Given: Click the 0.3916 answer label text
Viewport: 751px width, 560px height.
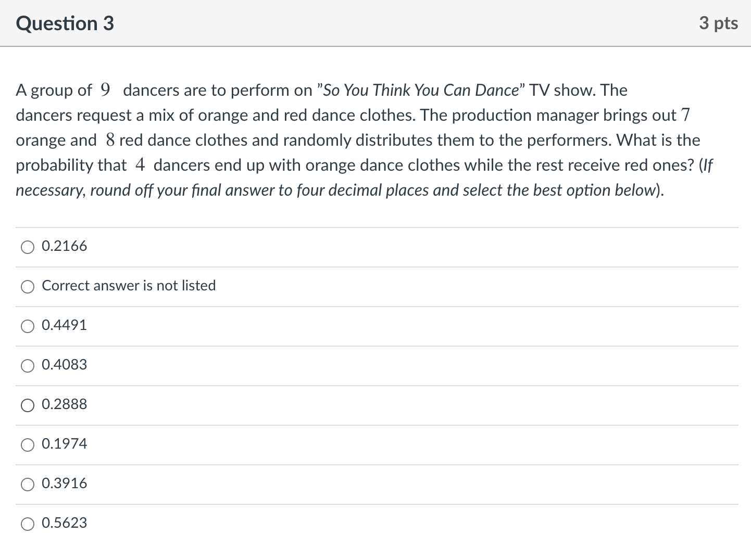Looking at the screenshot, I should 65,483.
